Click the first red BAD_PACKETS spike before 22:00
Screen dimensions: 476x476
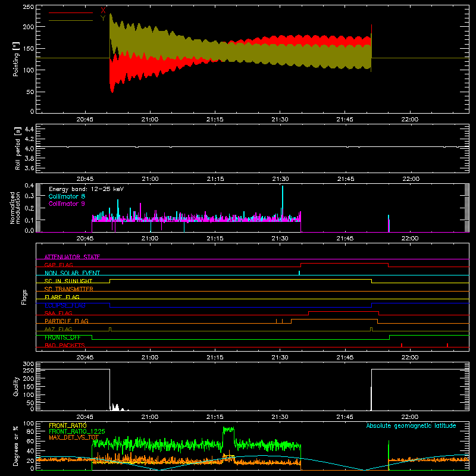pyautogui.click(x=402, y=345)
